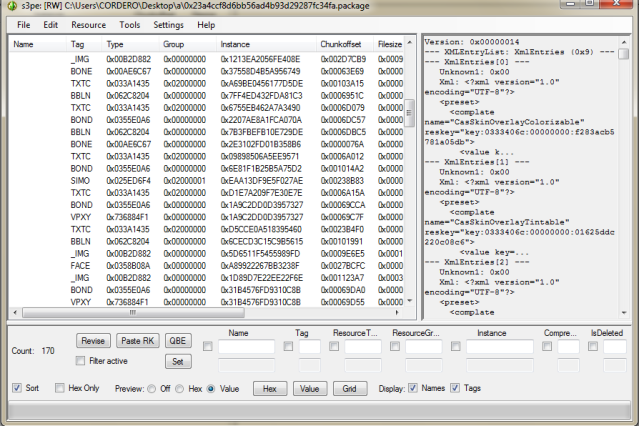This screenshot has height=426, width=639.
Task: Select the Preview Hex radio button
Action: click(x=181, y=388)
